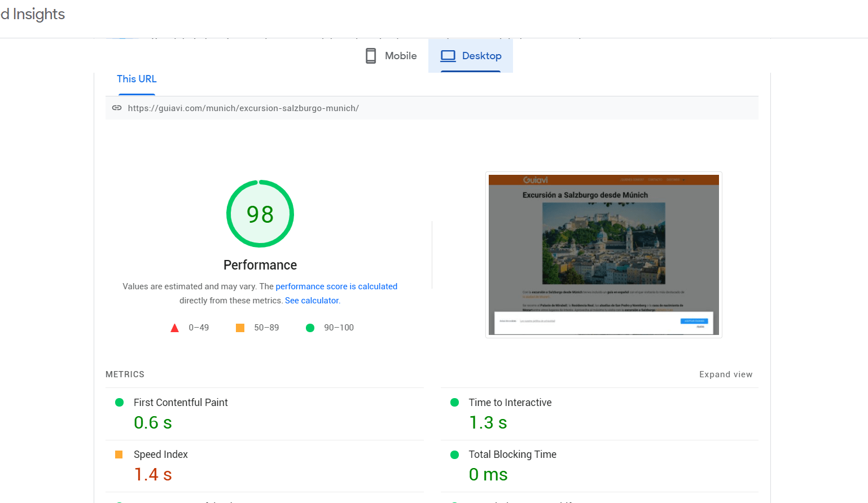
Task: Click the Speed Index label
Action: click(x=161, y=455)
